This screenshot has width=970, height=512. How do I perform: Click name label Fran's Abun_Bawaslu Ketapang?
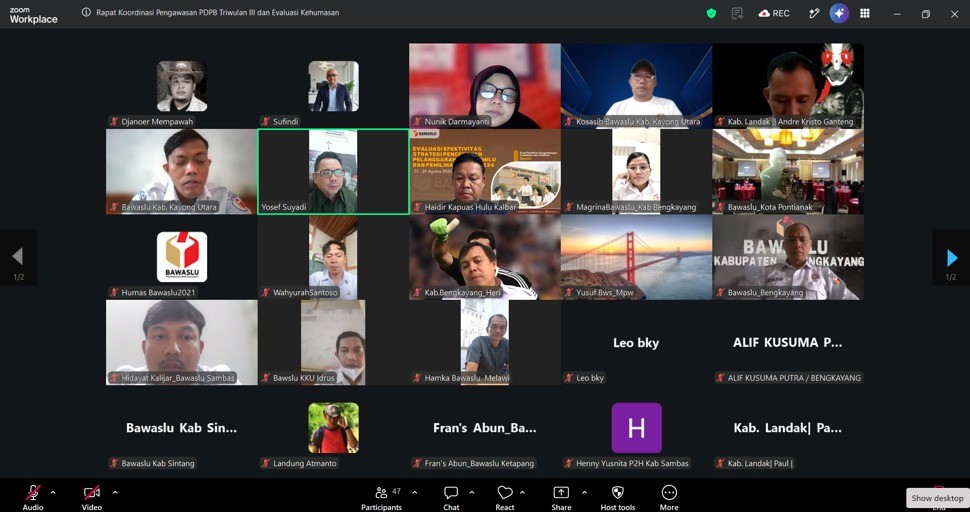click(x=479, y=463)
